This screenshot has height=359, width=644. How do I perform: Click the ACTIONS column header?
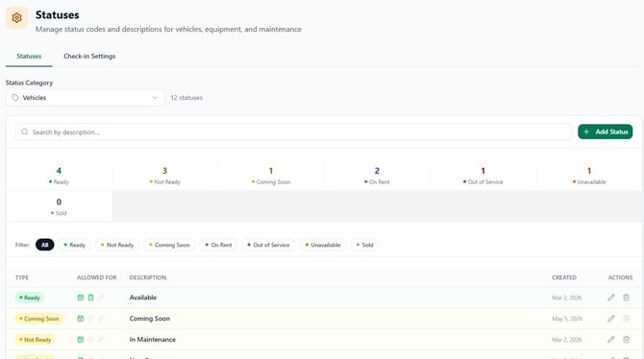620,277
